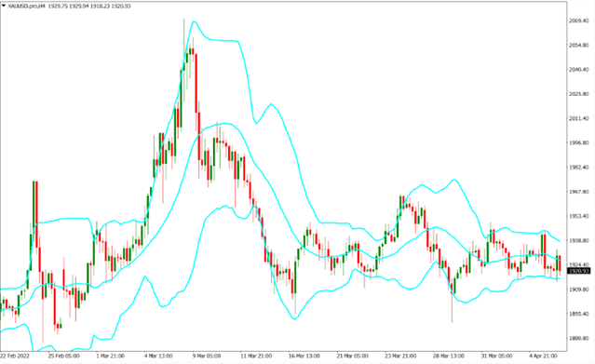This screenshot has height=364, width=595.
Task: Click the upper Bollinger band peak near 2069
Action: pos(194,22)
